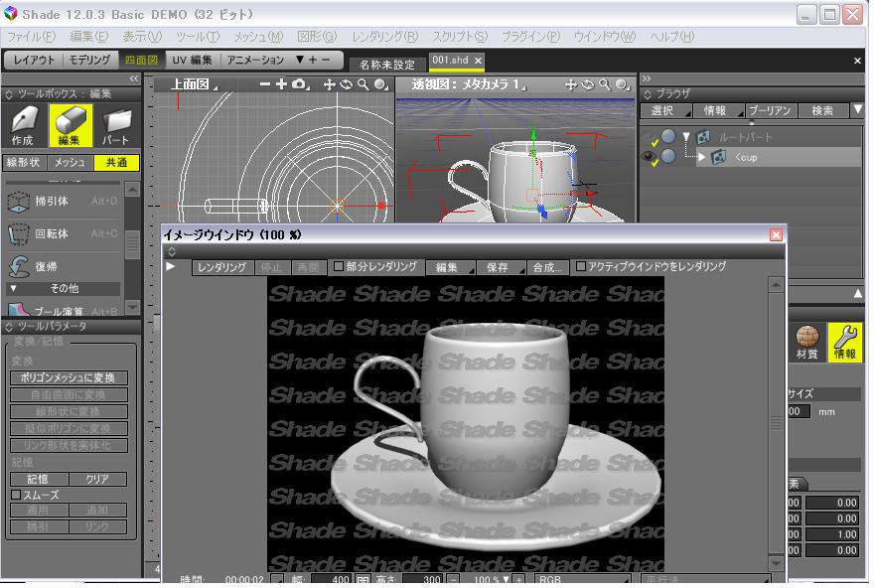Enable 部分レンダリング checkbox
Viewport: 874px width, 588px height.
tap(339, 266)
